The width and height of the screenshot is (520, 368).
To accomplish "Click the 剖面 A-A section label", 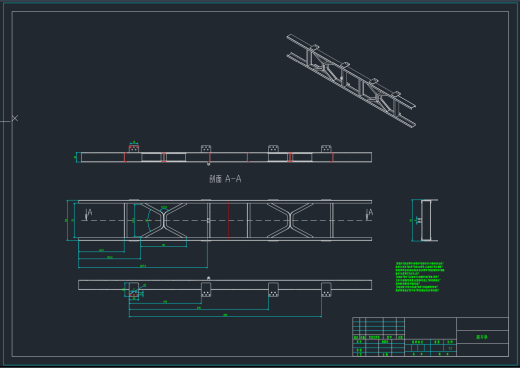I will coord(225,179).
